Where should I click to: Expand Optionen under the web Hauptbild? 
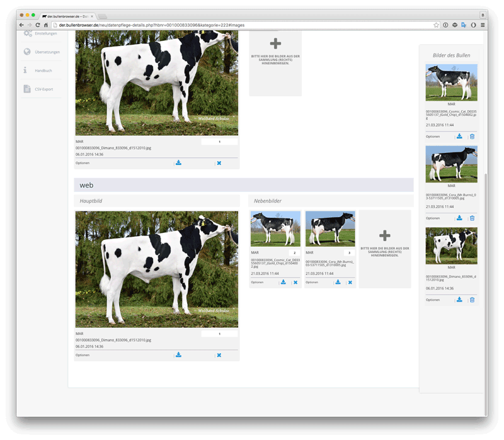click(x=83, y=355)
